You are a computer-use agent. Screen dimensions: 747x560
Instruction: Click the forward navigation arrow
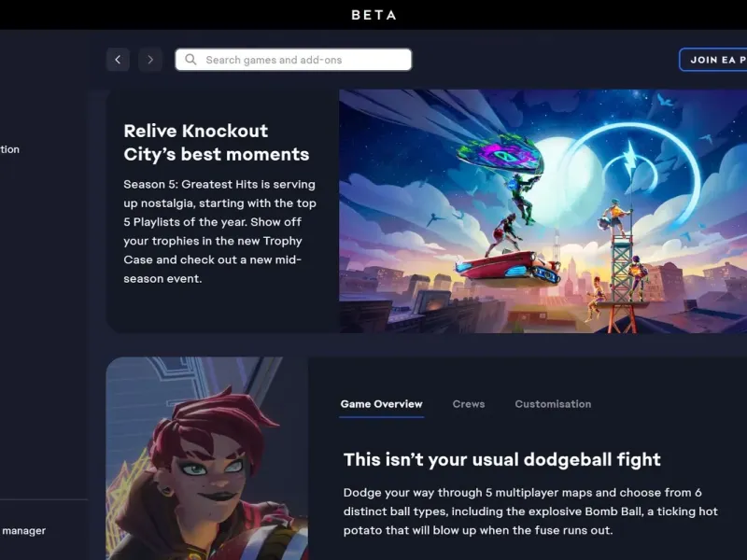click(x=150, y=60)
